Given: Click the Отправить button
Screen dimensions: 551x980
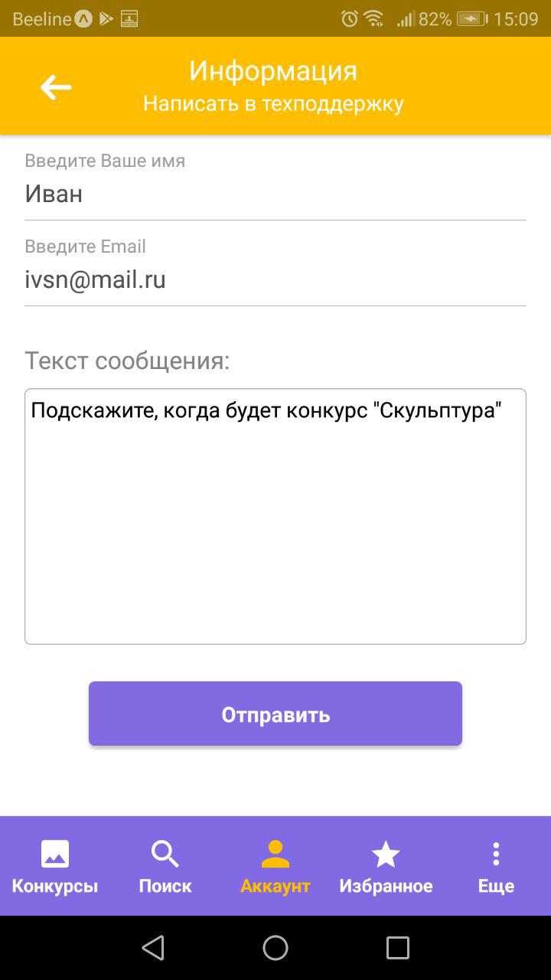Looking at the screenshot, I should (x=275, y=714).
